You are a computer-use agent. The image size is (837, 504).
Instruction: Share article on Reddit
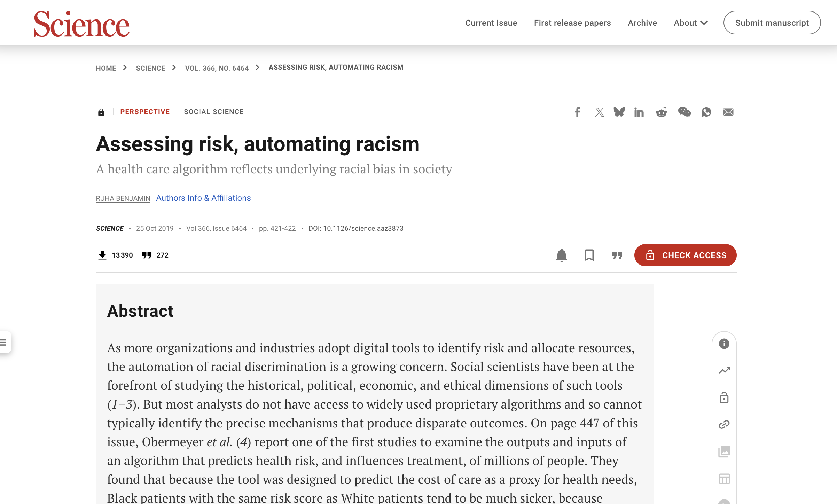coord(661,112)
